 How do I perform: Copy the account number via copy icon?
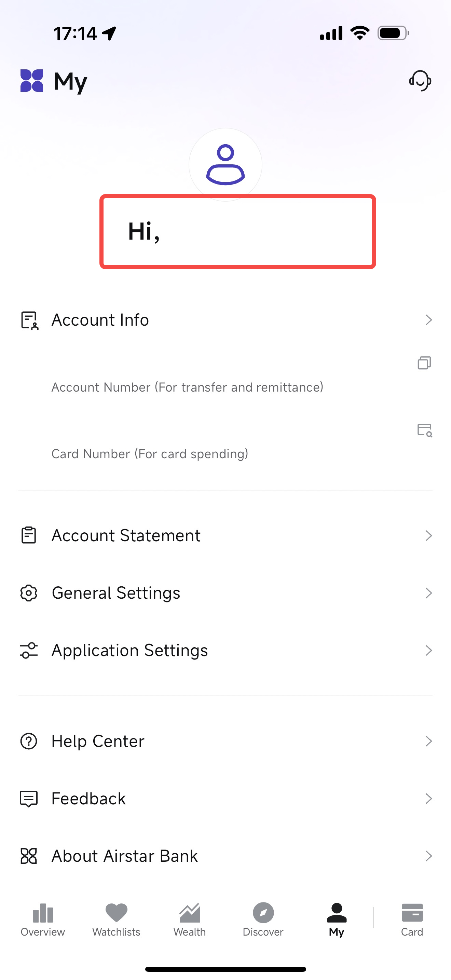click(x=424, y=363)
